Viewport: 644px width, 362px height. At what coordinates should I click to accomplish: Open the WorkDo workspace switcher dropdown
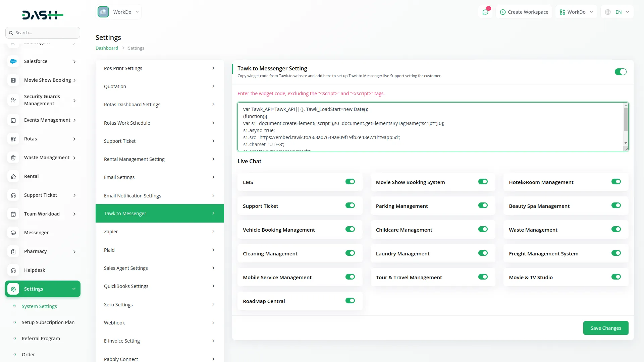[576, 12]
